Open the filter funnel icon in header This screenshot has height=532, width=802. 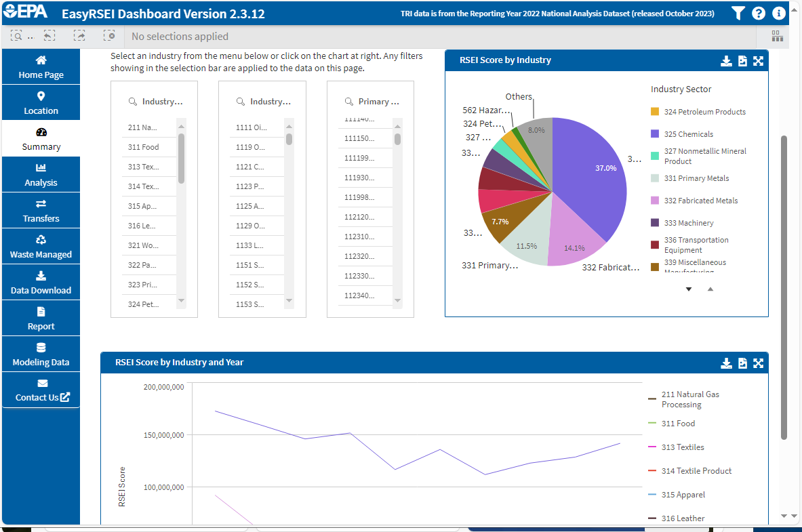click(x=738, y=12)
